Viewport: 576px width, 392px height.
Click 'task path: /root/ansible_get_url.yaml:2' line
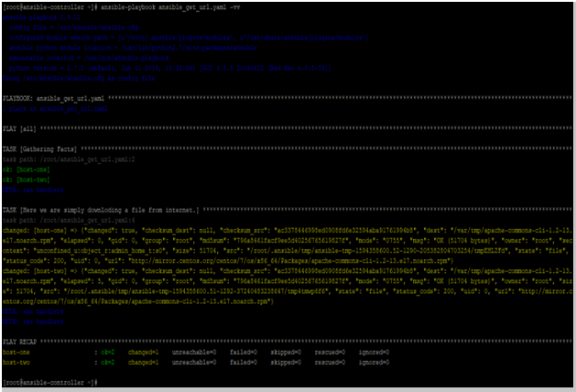pos(69,159)
